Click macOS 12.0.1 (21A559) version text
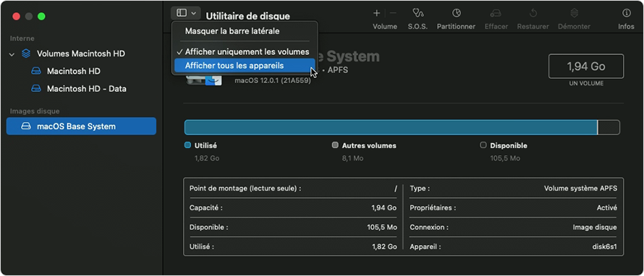The image size is (644, 276). [x=273, y=80]
